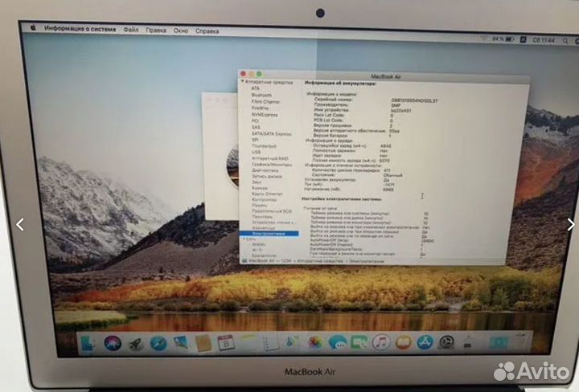Image resolution: width=579 pixels, height=392 pixels.
Task: Open the Окно menu
Action: 181,31
